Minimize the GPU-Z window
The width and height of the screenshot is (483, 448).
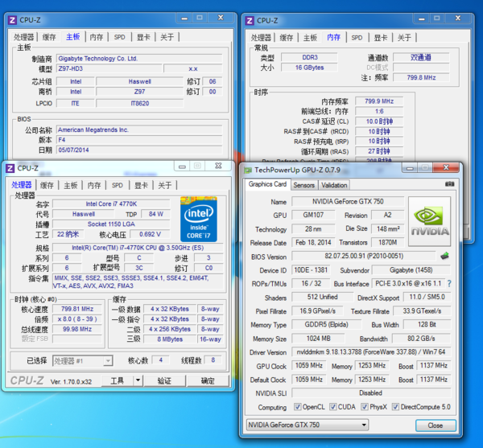pyautogui.click(x=410, y=168)
